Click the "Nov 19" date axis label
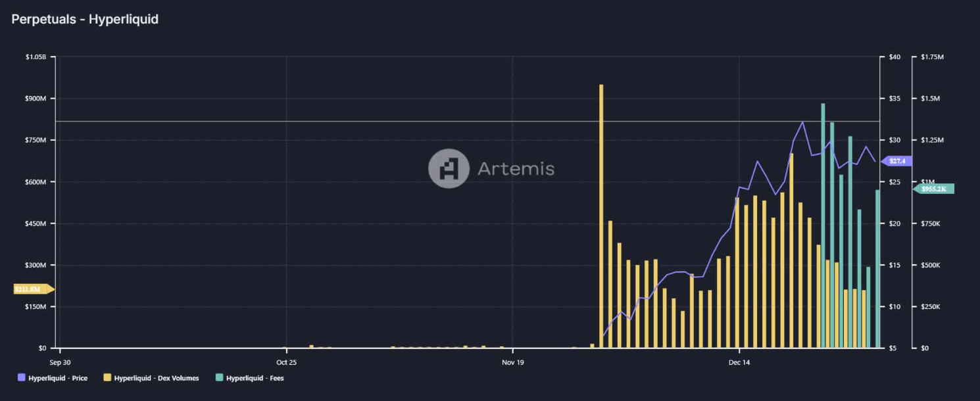The width and height of the screenshot is (980, 401). point(512,362)
